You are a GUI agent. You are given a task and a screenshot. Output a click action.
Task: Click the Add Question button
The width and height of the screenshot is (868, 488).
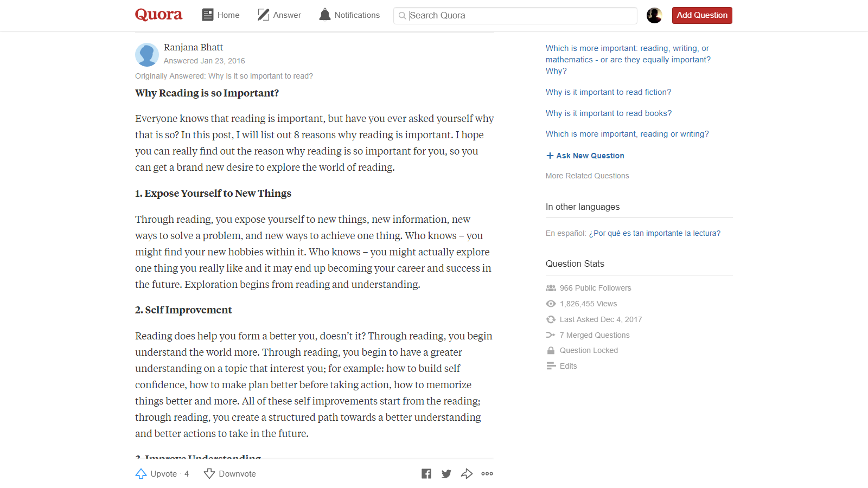tap(702, 15)
